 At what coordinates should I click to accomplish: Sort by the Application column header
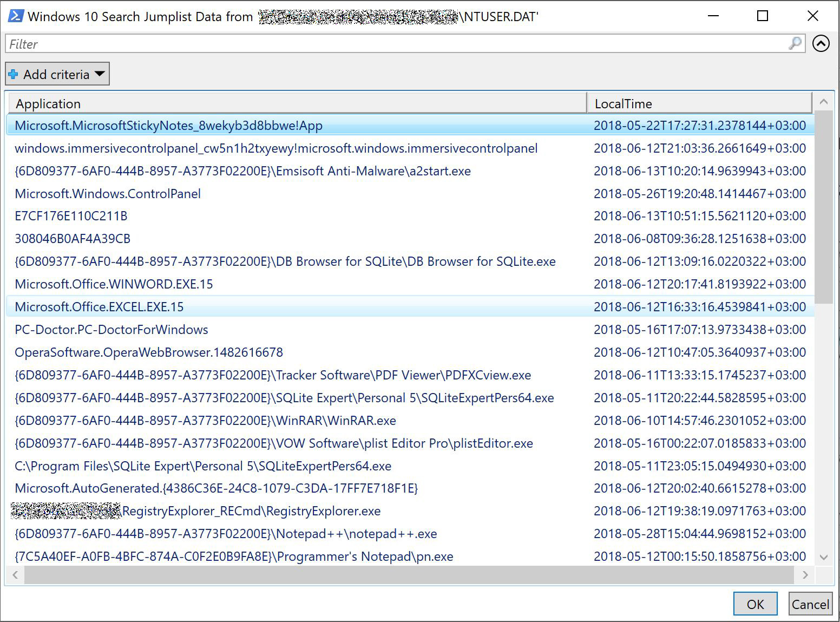coord(297,103)
